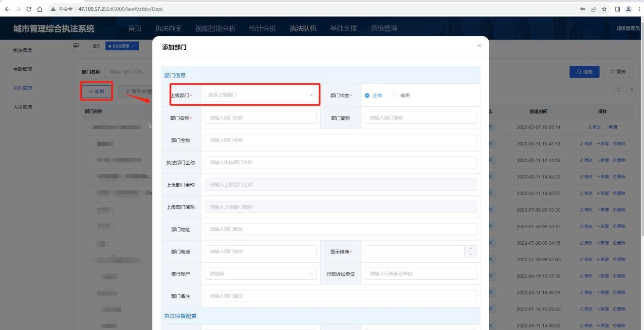The width and height of the screenshot is (644, 330).
Task: Click the 行政诉讼单位 input field
Action: [421, 274]
